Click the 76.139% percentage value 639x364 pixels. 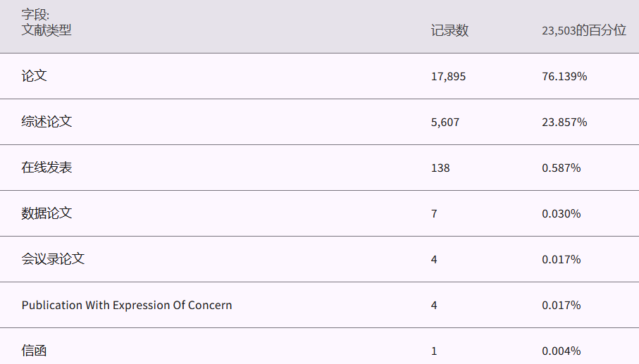(x=564, y=76)
